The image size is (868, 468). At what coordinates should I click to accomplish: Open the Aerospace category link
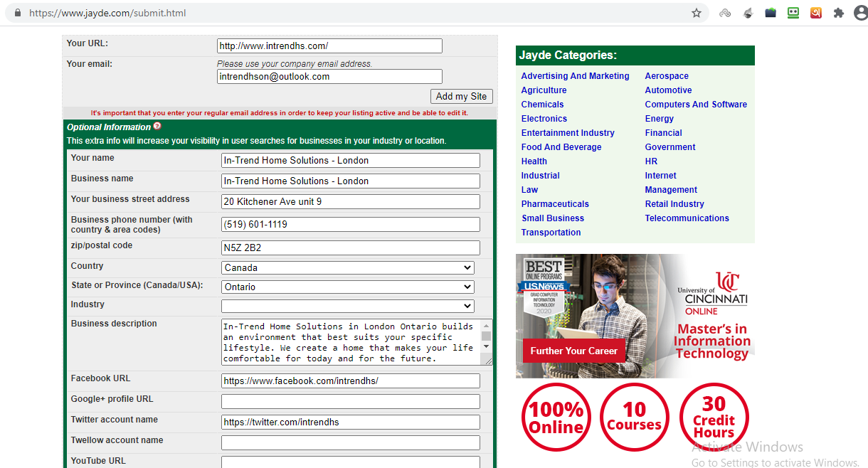click(x=667, y=76)
